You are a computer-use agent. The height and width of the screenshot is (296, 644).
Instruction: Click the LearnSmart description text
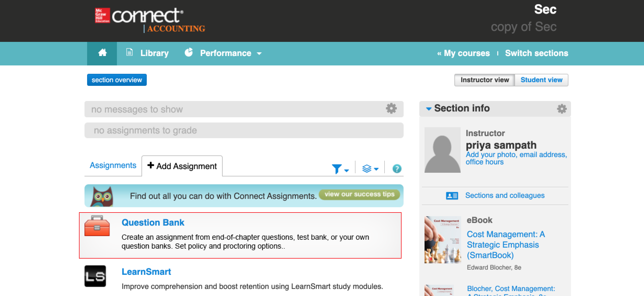[252, 286]
